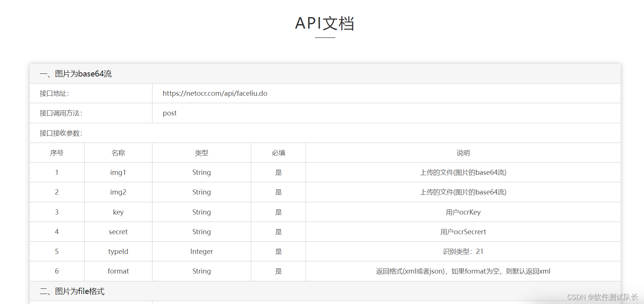Select the https://netocr.com/api/faceliu.do URL text

[x=215, y=93]
